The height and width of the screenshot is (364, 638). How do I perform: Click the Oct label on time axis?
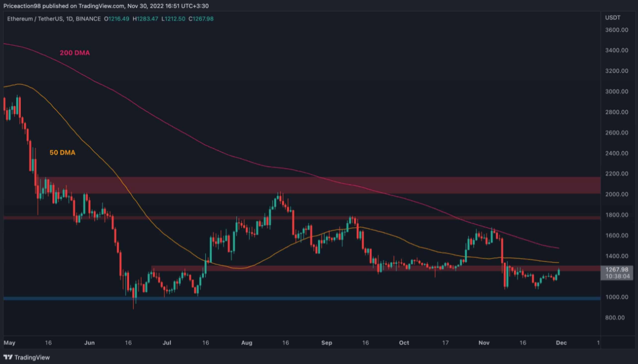click(404, 343)
